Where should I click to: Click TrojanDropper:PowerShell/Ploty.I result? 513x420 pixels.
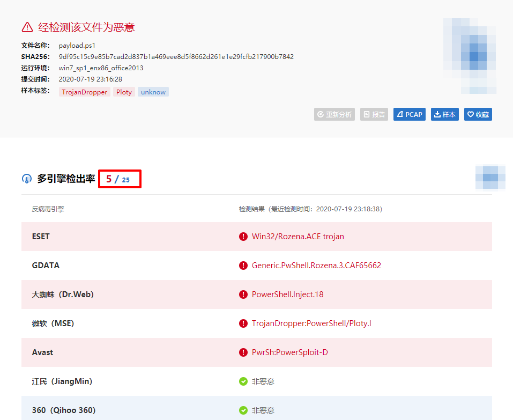pyautogui.click(x=311, y=323)
